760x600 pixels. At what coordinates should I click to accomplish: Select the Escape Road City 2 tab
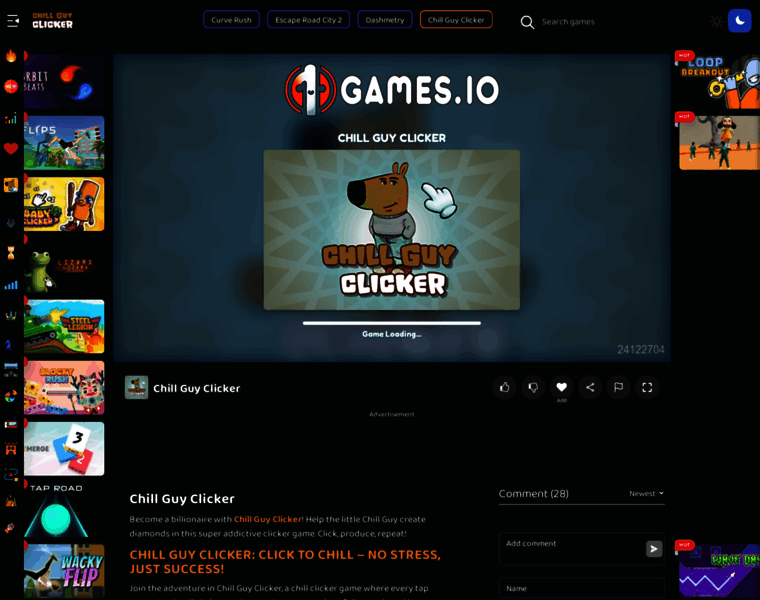tap(308, 20)
